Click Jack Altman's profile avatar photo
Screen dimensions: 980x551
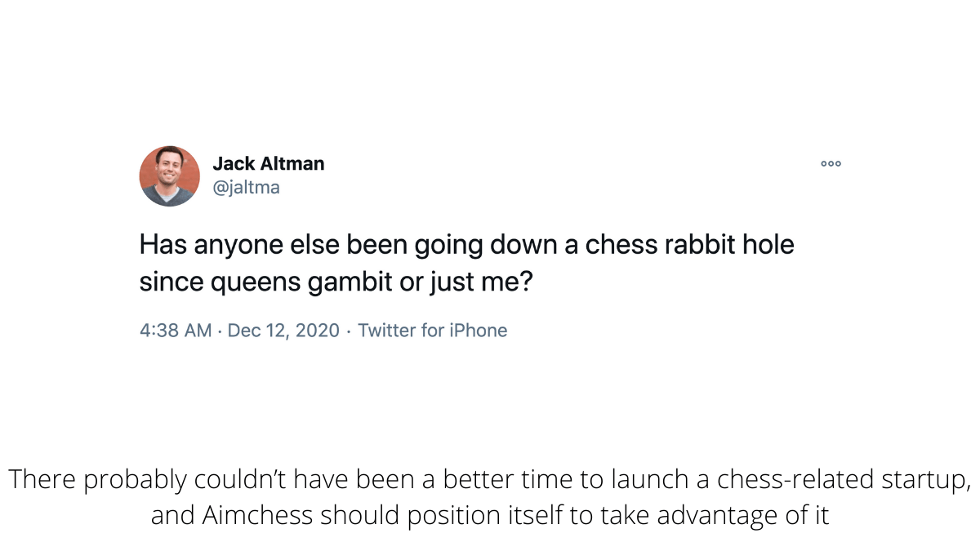[170, 176]
